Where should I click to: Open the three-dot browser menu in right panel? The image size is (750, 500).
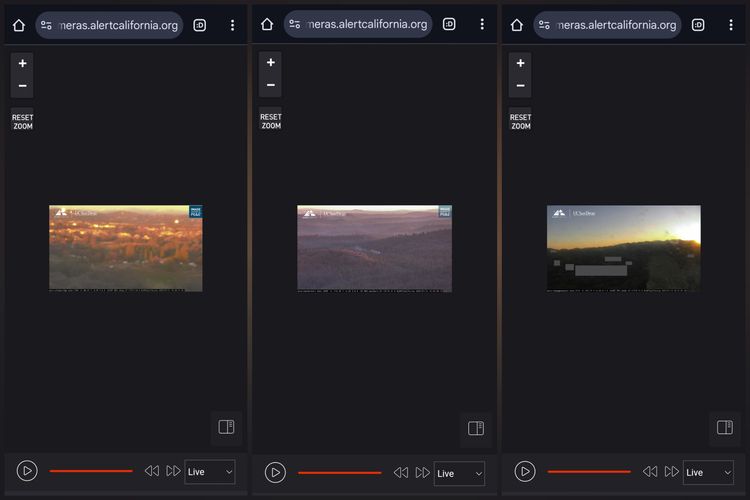point(731,25)
